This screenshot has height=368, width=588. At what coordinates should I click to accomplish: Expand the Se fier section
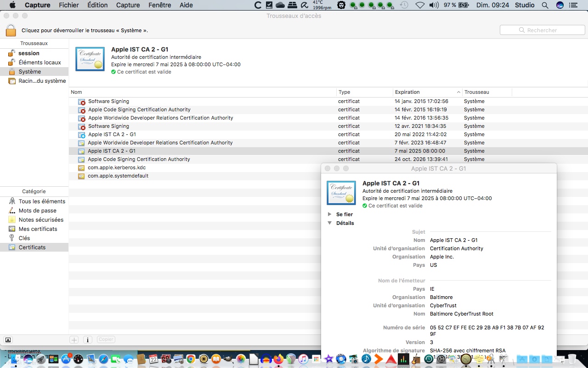pos(329,214)
